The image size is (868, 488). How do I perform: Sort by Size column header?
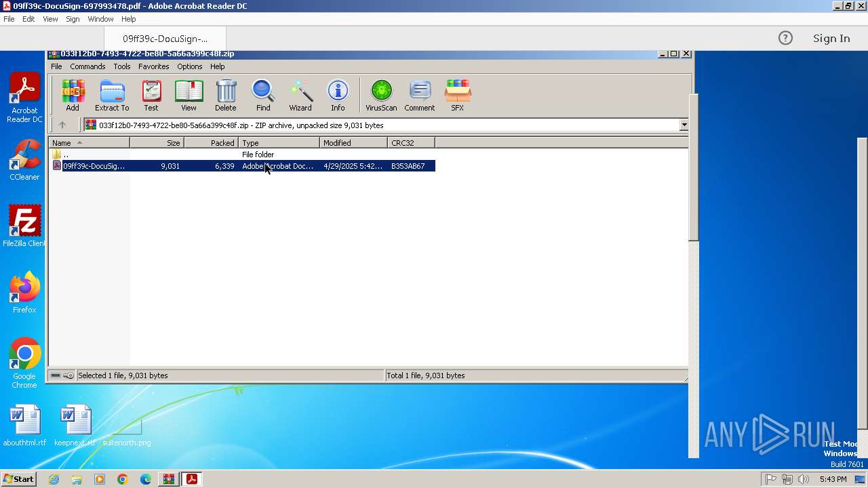click(157, 142)
